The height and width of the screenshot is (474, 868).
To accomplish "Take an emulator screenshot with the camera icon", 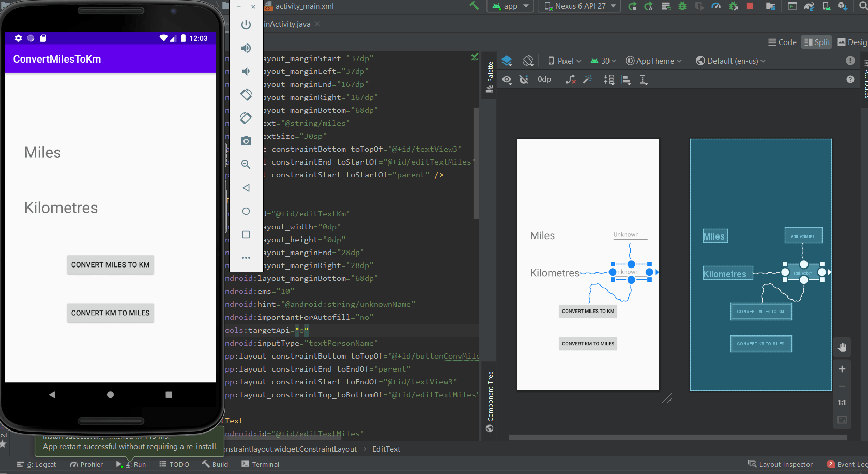I will [x=246, y=141].
